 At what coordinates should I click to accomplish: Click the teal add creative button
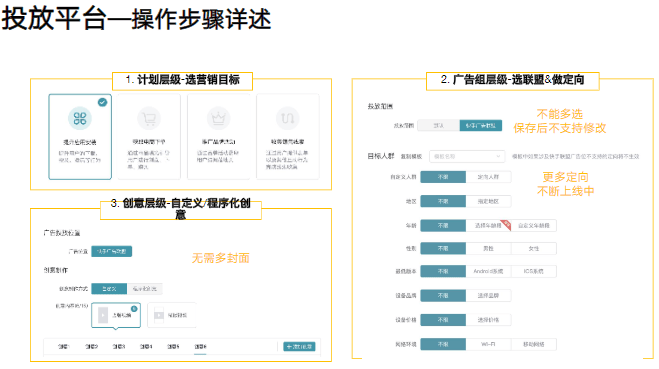coord(299,347)
